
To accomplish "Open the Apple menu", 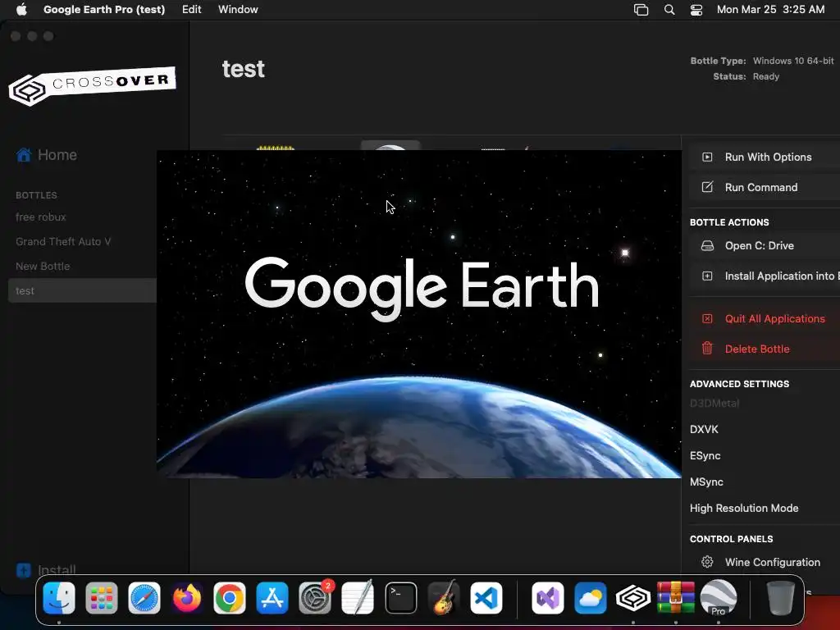I will 21,9.
